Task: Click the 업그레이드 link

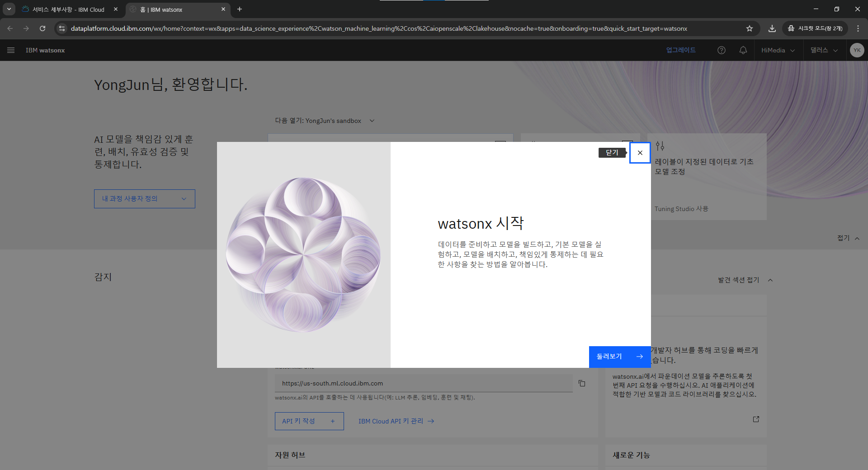Action: click(x=681, y=50)
